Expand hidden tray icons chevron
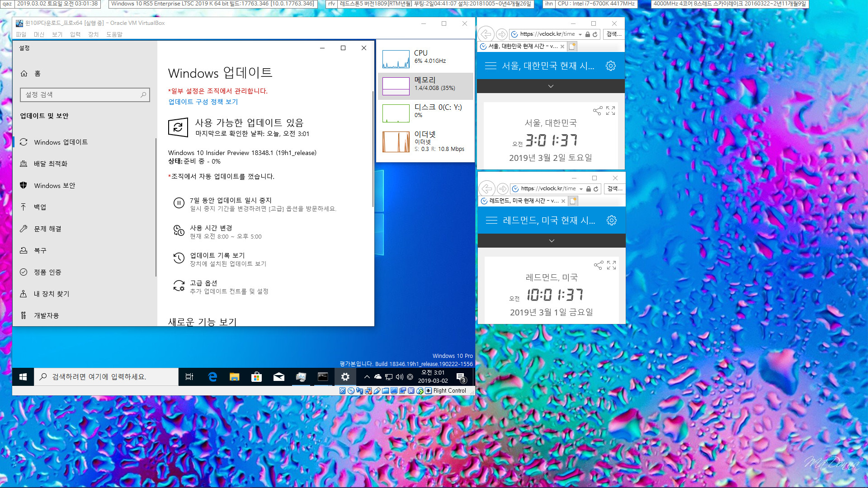868x488 pixels. (x=367, y=377)
